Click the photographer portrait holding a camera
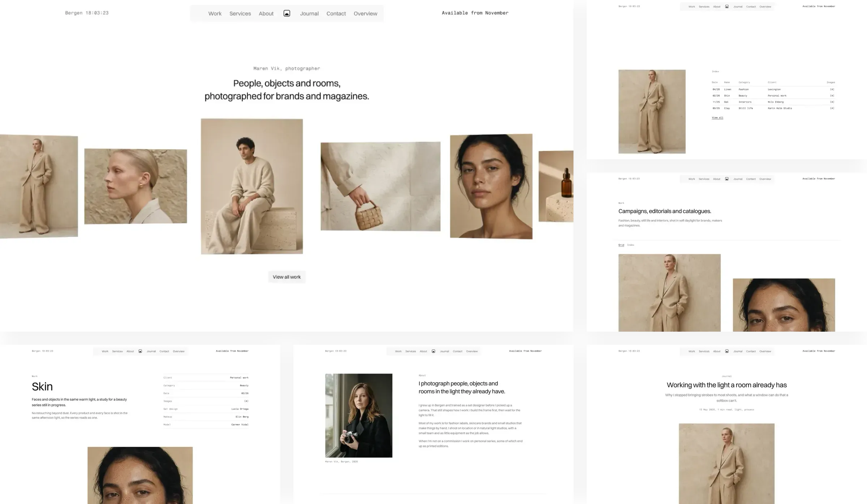This screenshot has width=867, height=504. pos(358,415)
